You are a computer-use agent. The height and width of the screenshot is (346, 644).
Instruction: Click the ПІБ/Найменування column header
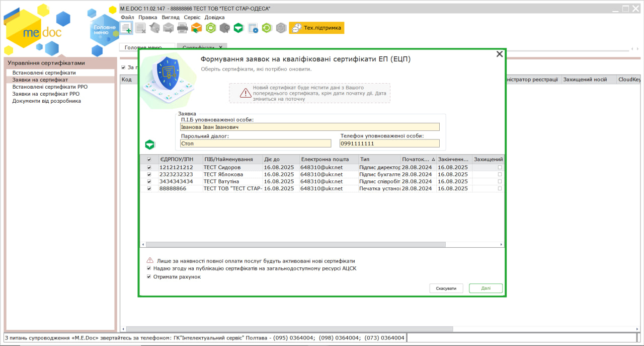click(232, 159)
